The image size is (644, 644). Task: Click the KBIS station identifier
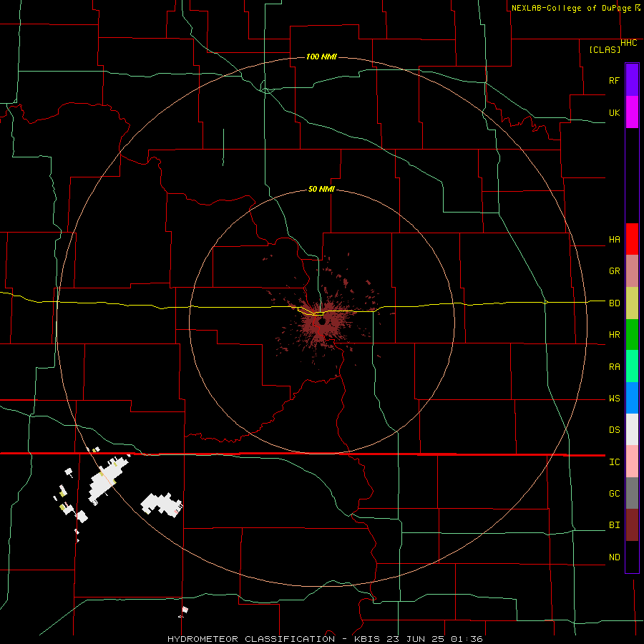(367, 639)
